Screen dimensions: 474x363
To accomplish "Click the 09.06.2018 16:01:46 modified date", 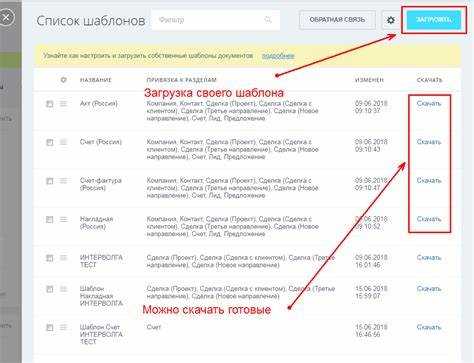I will point(371,261).
